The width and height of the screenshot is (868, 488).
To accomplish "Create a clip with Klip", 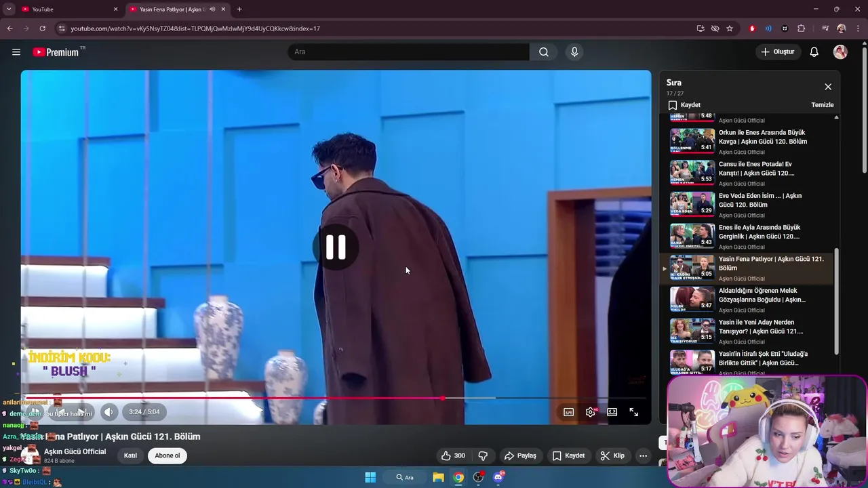I will pos(612,455).
